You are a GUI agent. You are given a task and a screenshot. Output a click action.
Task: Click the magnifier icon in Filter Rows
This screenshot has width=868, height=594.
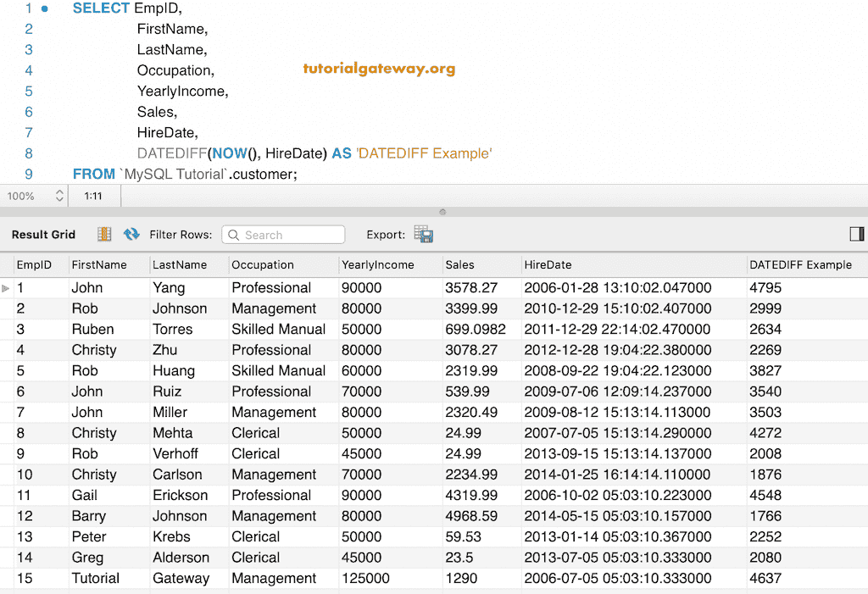tap(234, 235)
